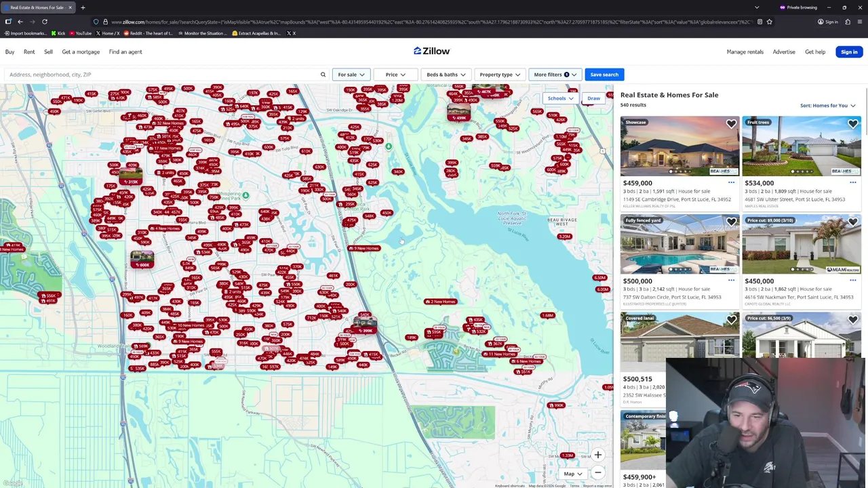Click Draw on map button
Screen dimensions: 868x488
[x=593, y=98]
